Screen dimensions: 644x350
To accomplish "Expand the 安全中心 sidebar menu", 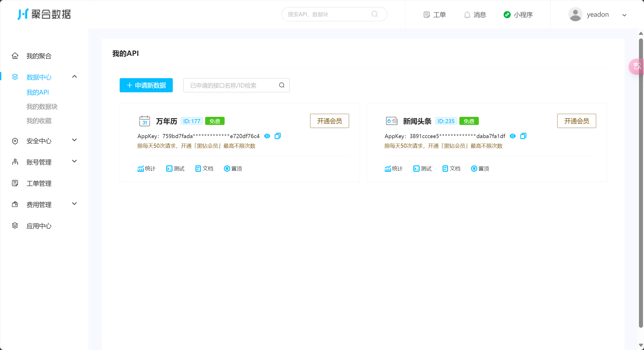I will 74,140.
